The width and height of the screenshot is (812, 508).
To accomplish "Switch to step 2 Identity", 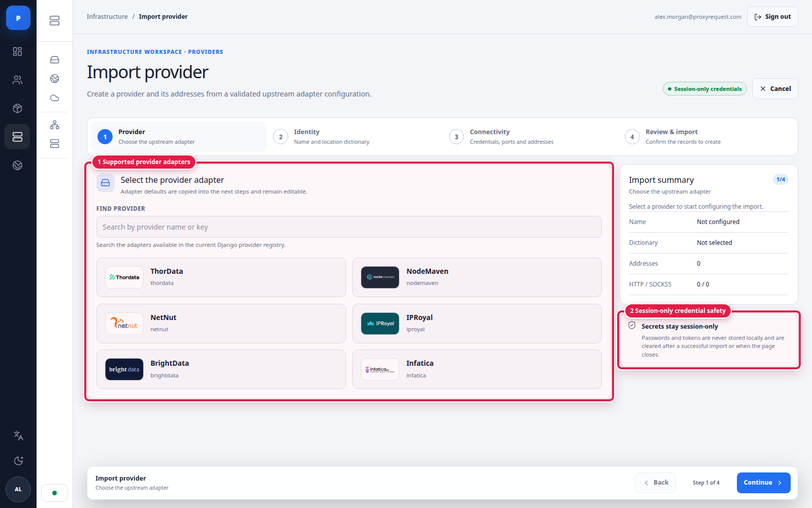I will click(355, 137).
